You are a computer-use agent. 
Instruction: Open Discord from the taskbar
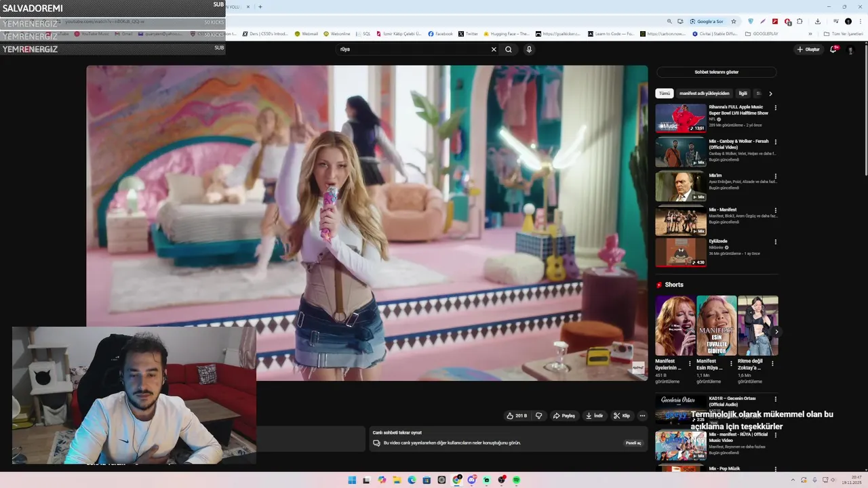click(471, 480)
